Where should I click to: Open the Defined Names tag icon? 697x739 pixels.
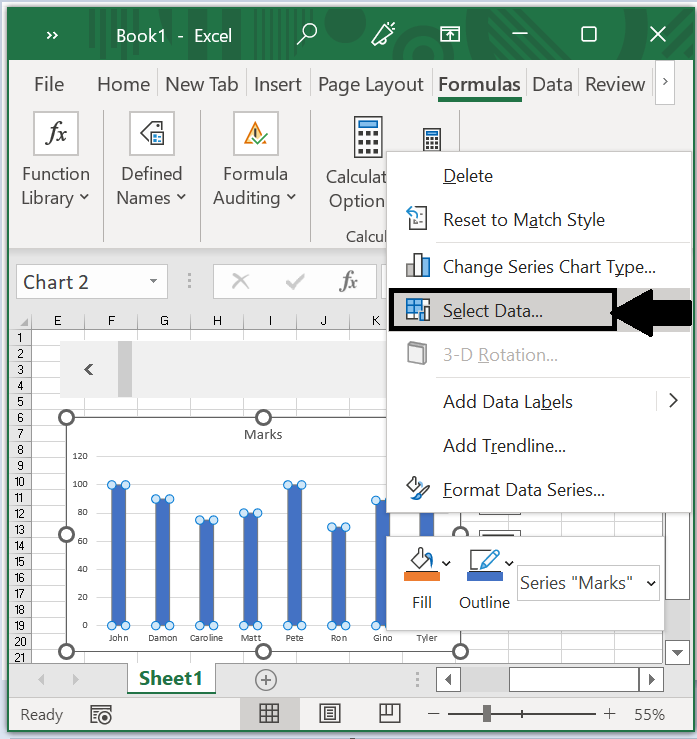point(152,133)
